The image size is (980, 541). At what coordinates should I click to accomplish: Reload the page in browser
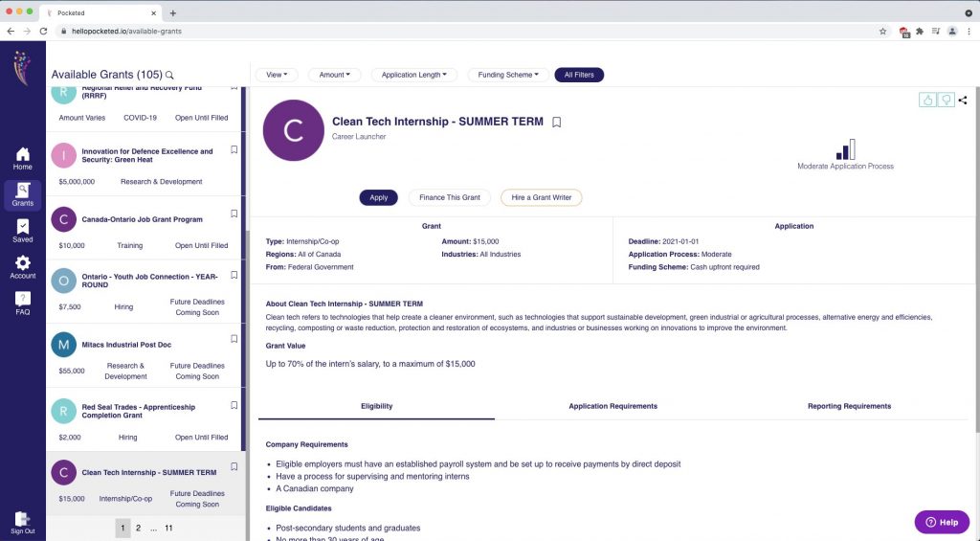point(43,32)
